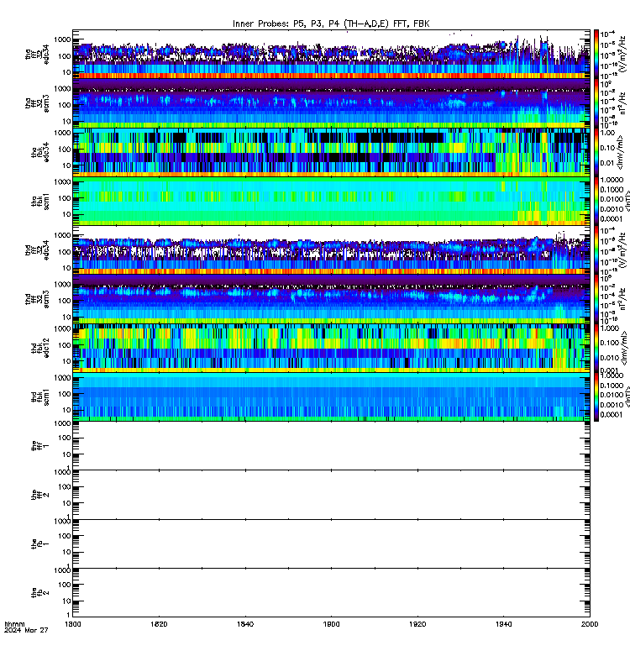630x672 pixels.
Task: Click the color bar beside the topmost scm3 panel
Action: click(596, 103)
